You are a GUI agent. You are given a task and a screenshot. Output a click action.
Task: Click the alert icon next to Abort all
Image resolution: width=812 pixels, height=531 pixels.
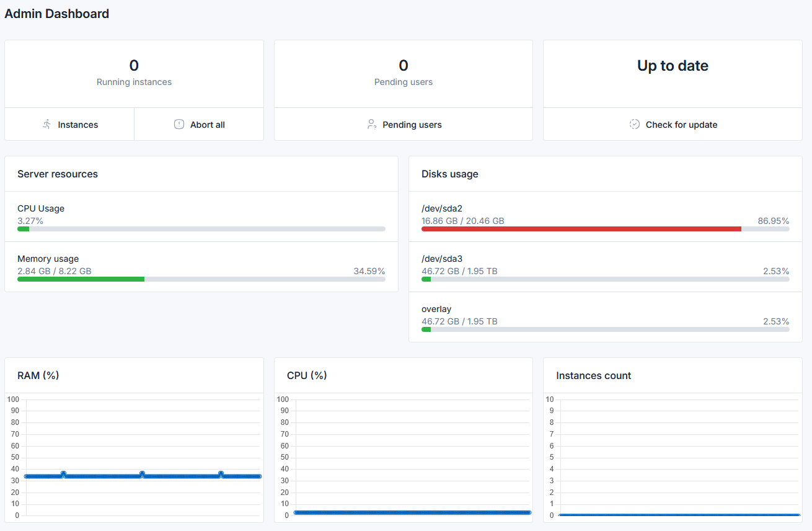coord(179,125)
